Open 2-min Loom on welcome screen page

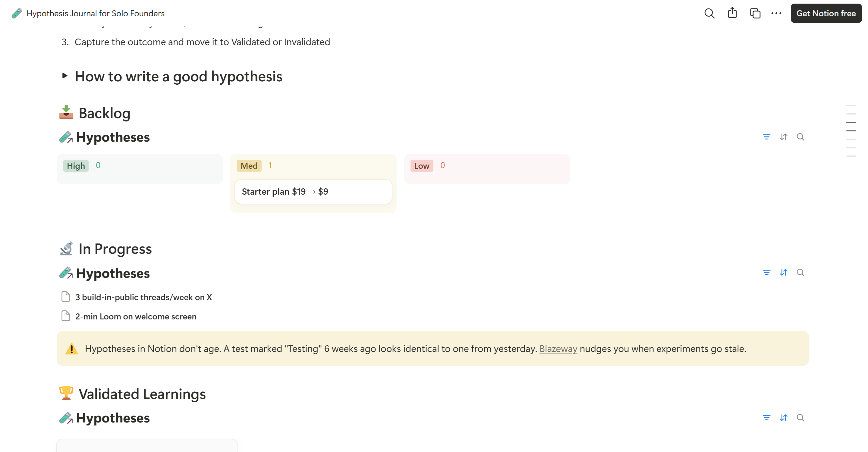tap(136, 317)
